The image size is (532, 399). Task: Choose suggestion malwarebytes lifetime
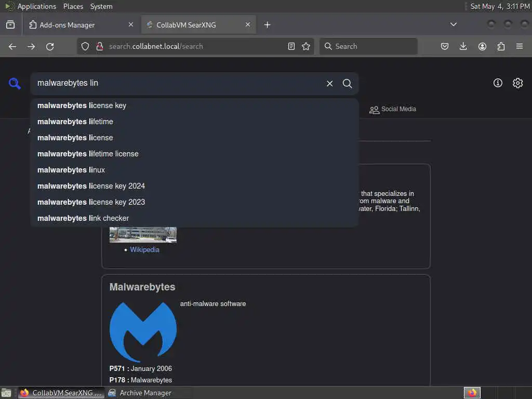pyautogui.click(x=194, y=122)
